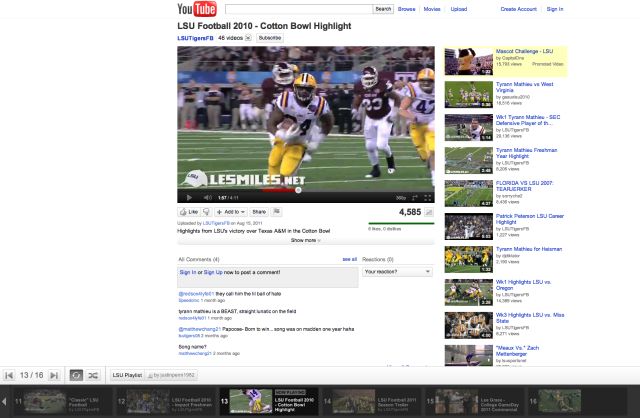640x418 pixels.
Task: Click the LSU Playlist title button
Action: [x=127, y=375]
